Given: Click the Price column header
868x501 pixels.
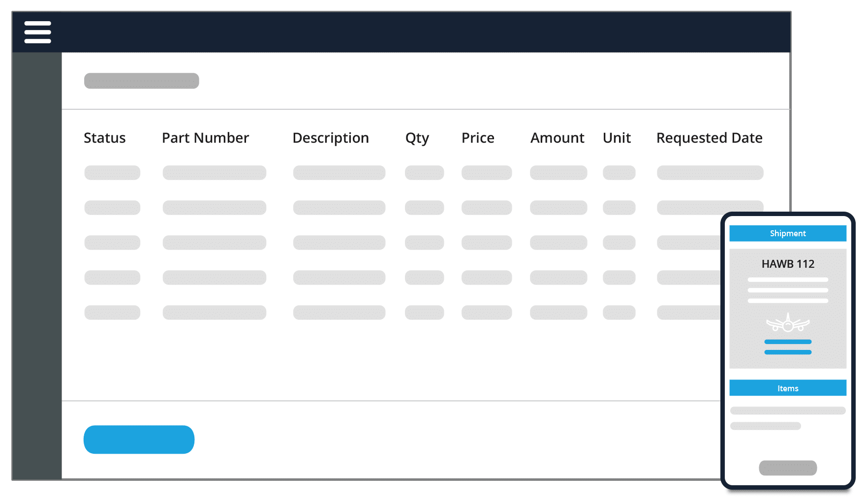Looking at the screenshot, I should 477,138.
